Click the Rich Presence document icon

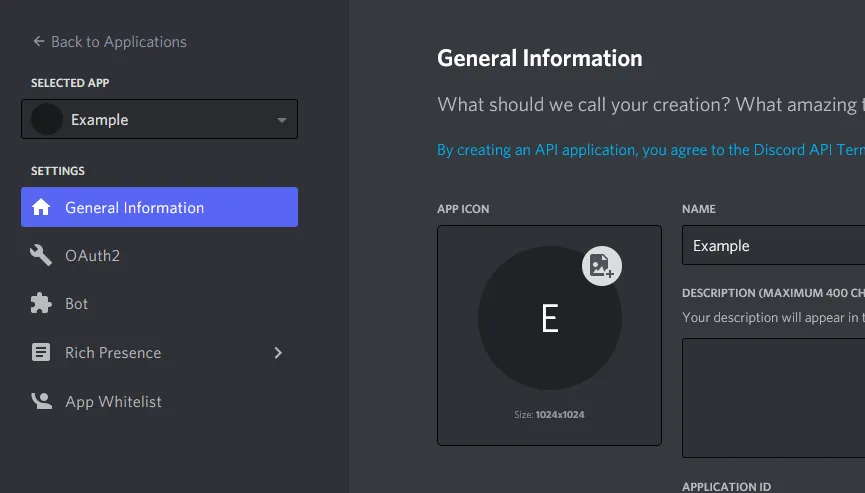click(41, 353)
